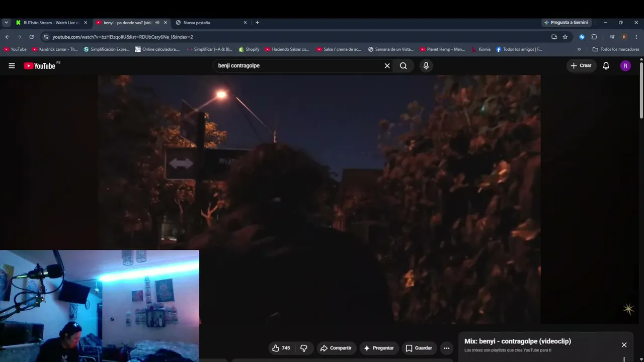Open the Simplificación Expre... bookmark

coord(107,49)
